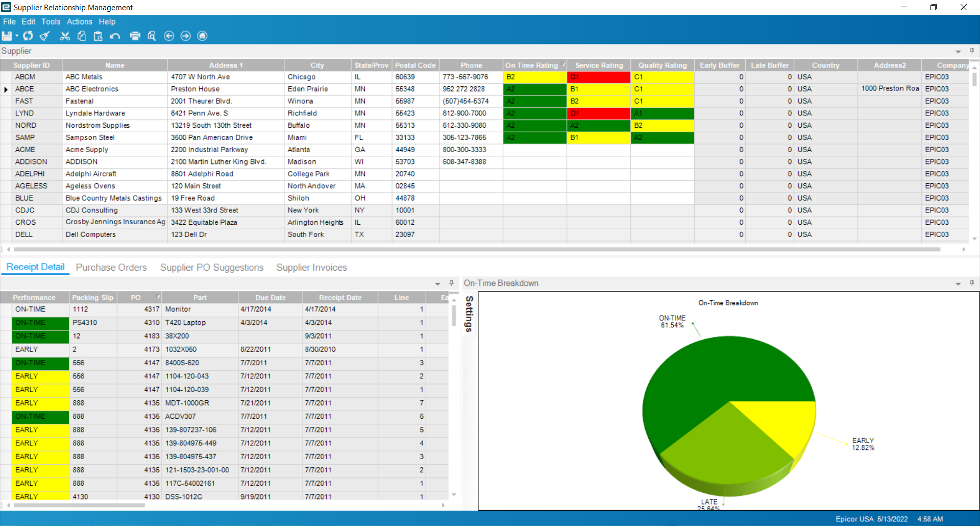Sort by the On Time Rating column header

click(x=531, y=65)
